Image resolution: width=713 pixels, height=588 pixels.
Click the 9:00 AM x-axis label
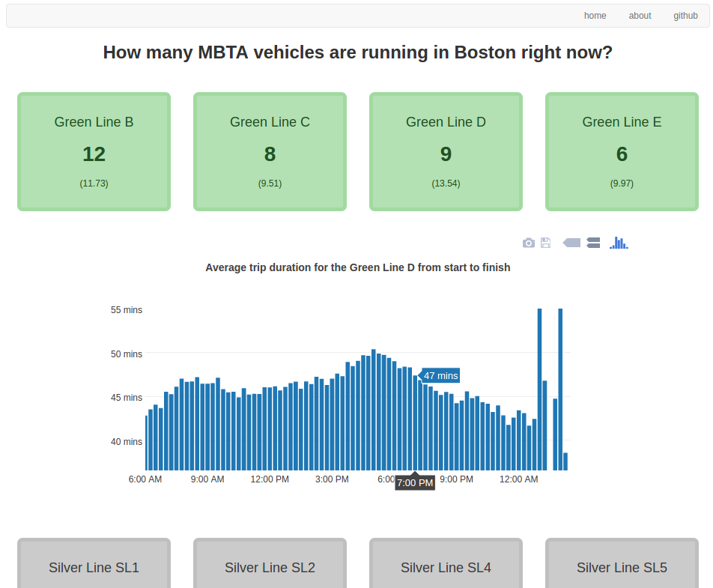tap(207, 479)
